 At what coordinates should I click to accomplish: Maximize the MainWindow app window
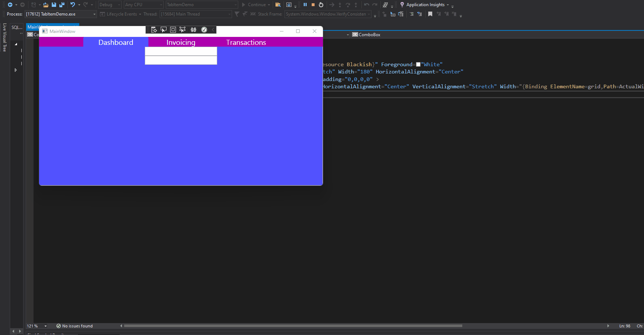point(298,31)
